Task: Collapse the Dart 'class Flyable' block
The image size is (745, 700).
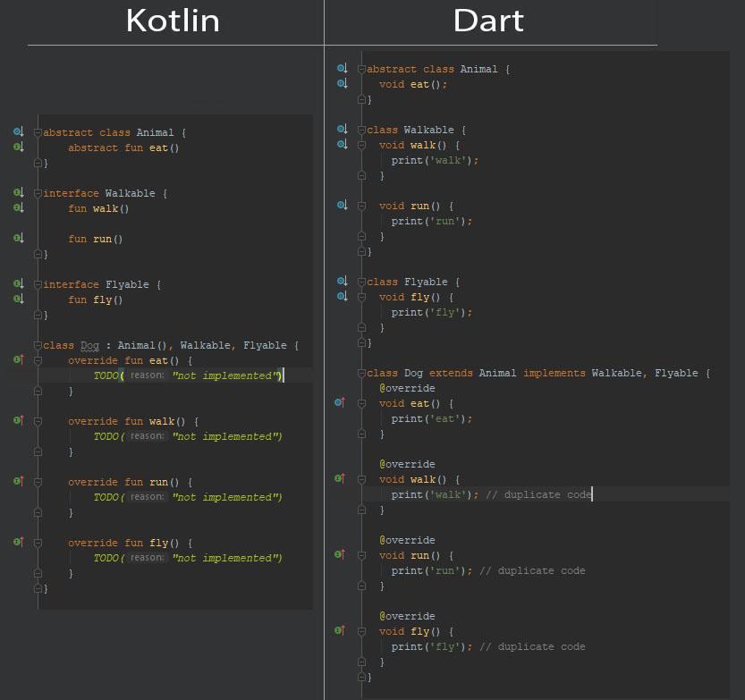Action: point(361,282)
